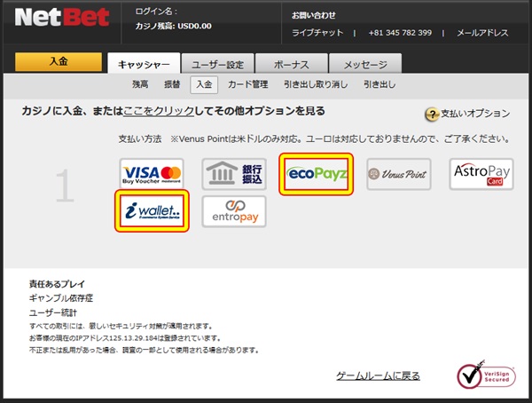Click the NetBet logo
Viewport: 532px width, 403px height.
pyautogui.click(x=62, y=18)
